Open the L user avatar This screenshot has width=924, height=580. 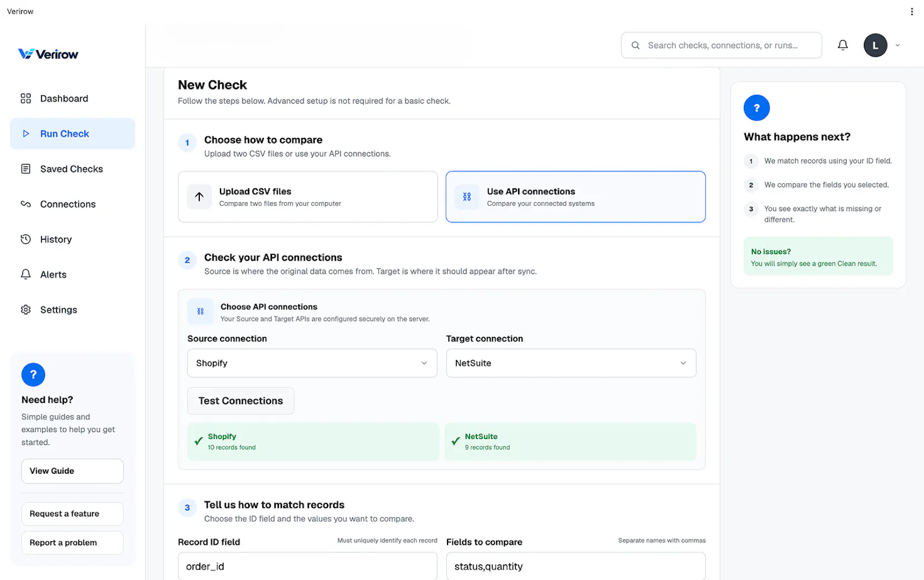pyautogui.click(x=875, y=45)
